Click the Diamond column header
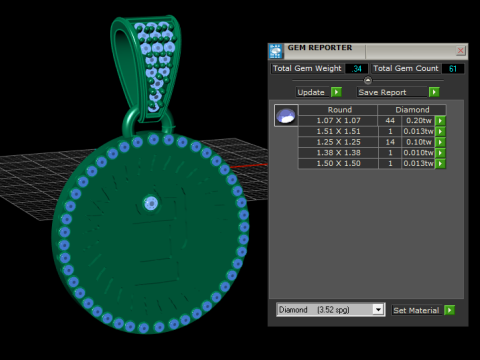This screenshot has width=480, height=360. pyautogui.click(x=412, y=110)
